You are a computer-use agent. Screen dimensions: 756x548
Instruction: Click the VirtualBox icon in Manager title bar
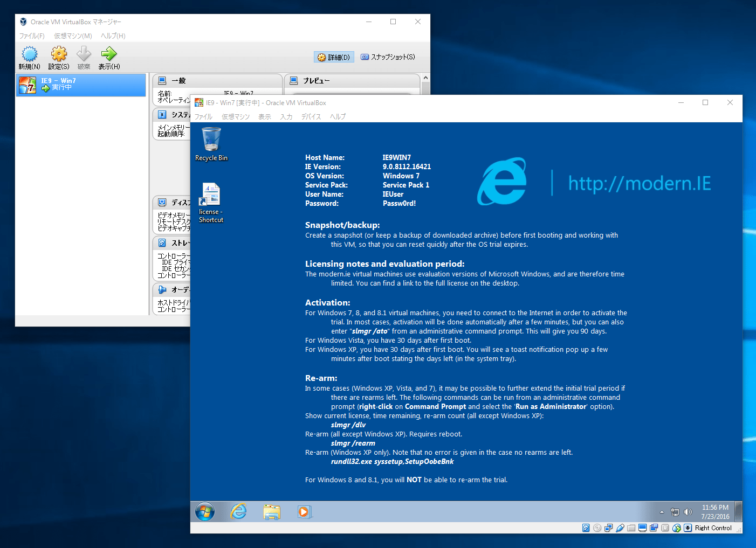[23, 22]
